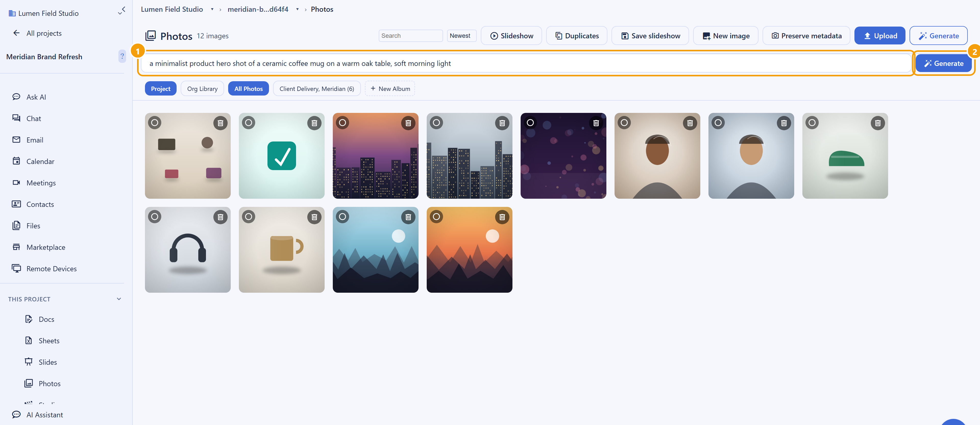Select the orange sunset mountain image circle
The image size is (980, 425).
pos(436,217)
